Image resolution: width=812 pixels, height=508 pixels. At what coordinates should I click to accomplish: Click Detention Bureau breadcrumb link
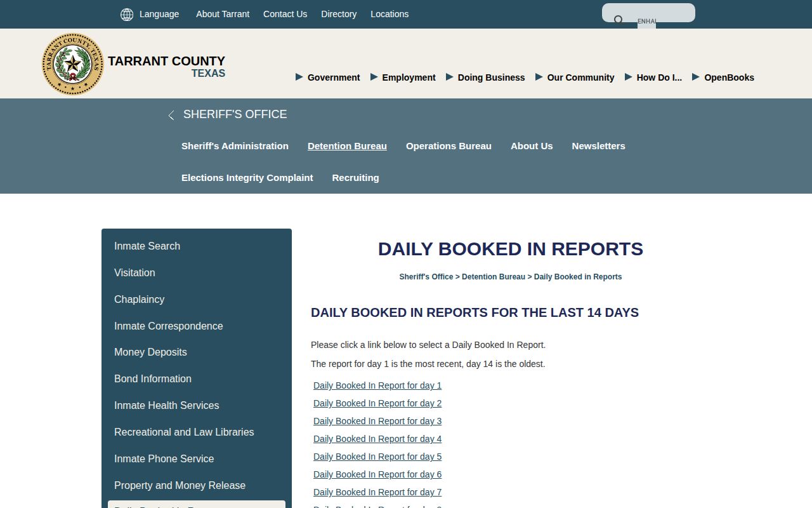(x=494, y=277)
